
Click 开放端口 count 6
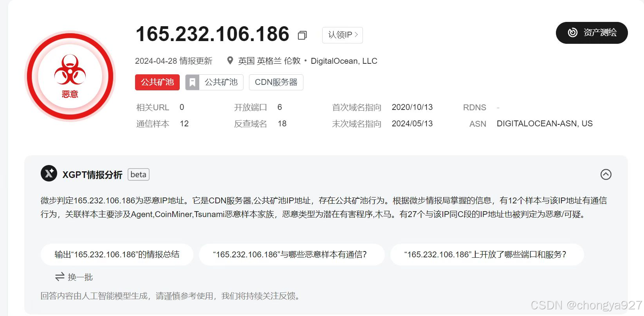tap(280, 107)
